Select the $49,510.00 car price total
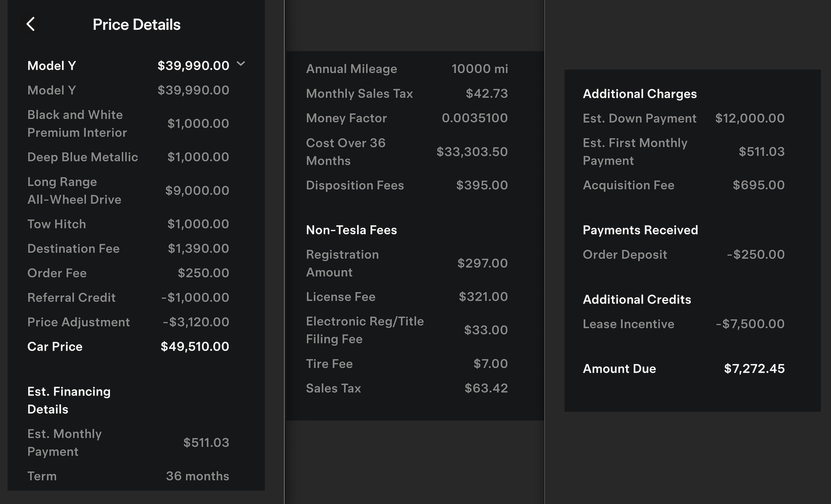 tap(195, 346)
